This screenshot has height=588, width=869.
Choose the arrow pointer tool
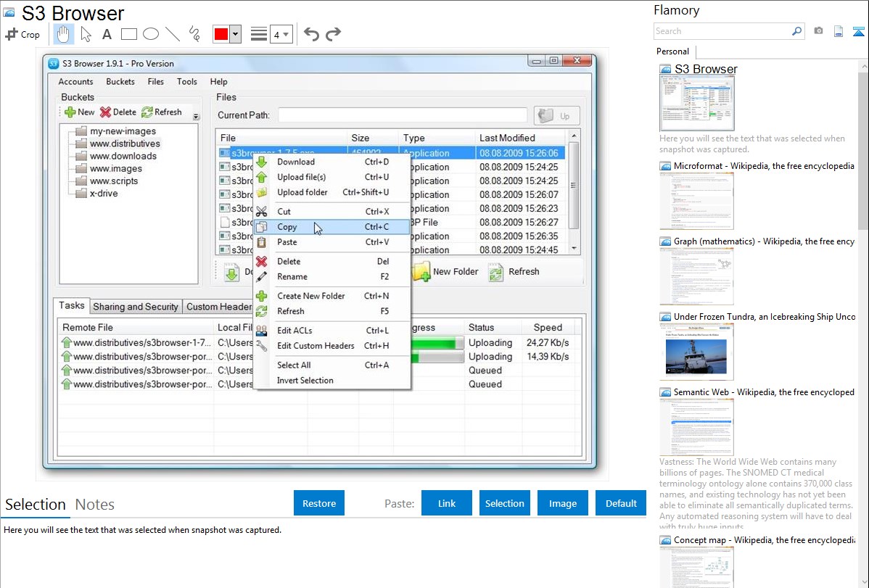point(86,34)
